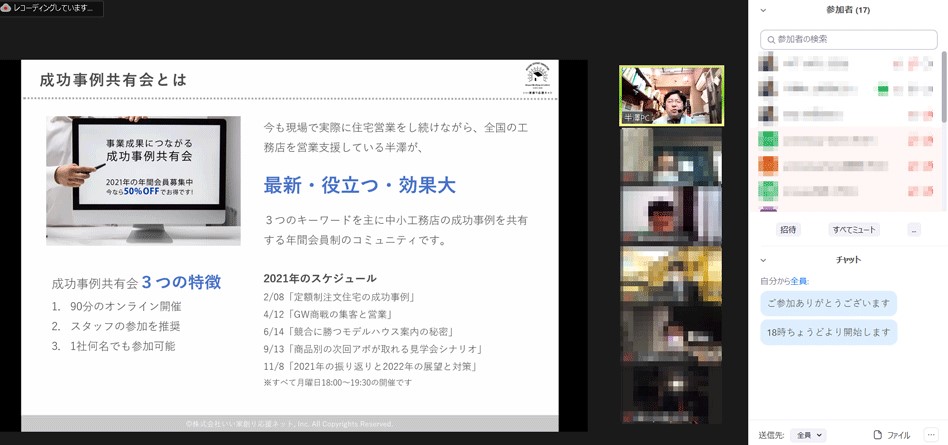The height and width of the screenshot is (445, 948).
Task: Click the ファイル attach file icon
Action: [x=878, y=435]
